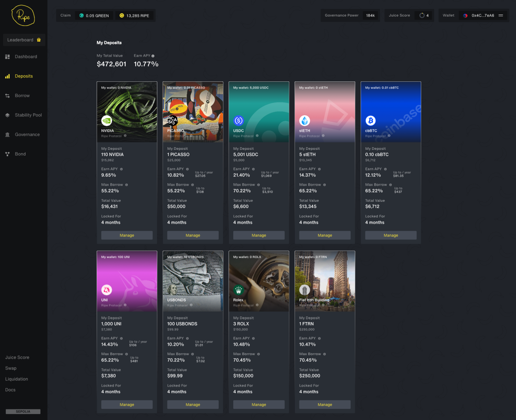Click the Bond icon in sidebar
516x420 pixels.
7,154
